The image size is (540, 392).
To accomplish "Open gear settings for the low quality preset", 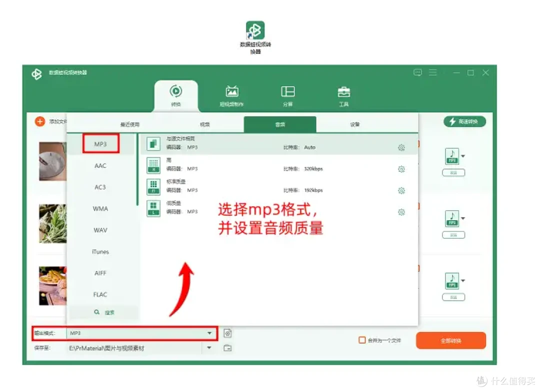I will (x=401, y=212).
